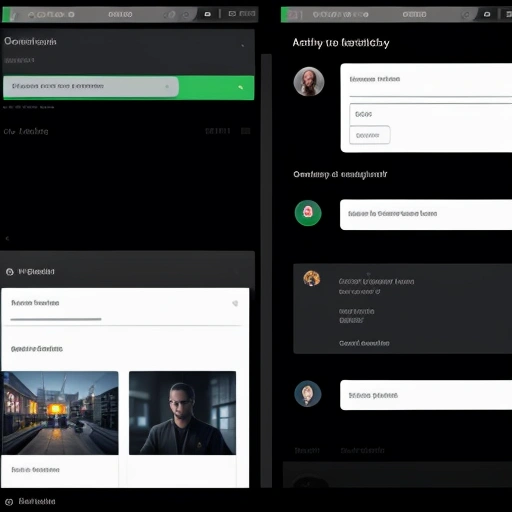Click the heart icon in the white card header
Screen dimensions: 512x512
tap(235, 303)
